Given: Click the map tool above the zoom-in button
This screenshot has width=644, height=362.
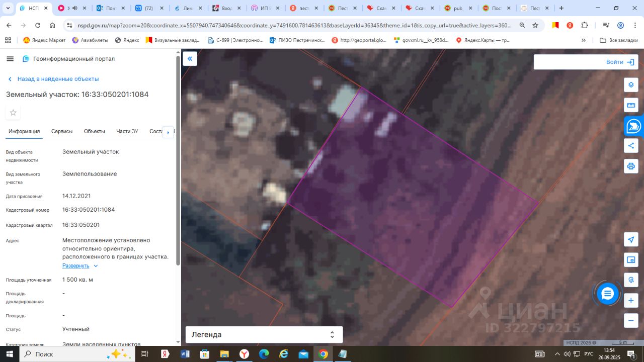Looking at the screenshot, I should pyautogui.click(x=631, y=280).
